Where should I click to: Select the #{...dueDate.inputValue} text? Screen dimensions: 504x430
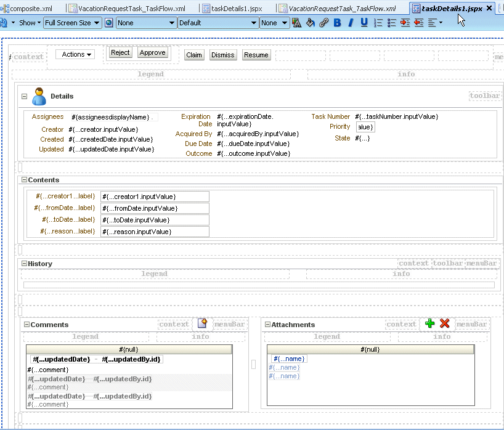coord(253,144)
